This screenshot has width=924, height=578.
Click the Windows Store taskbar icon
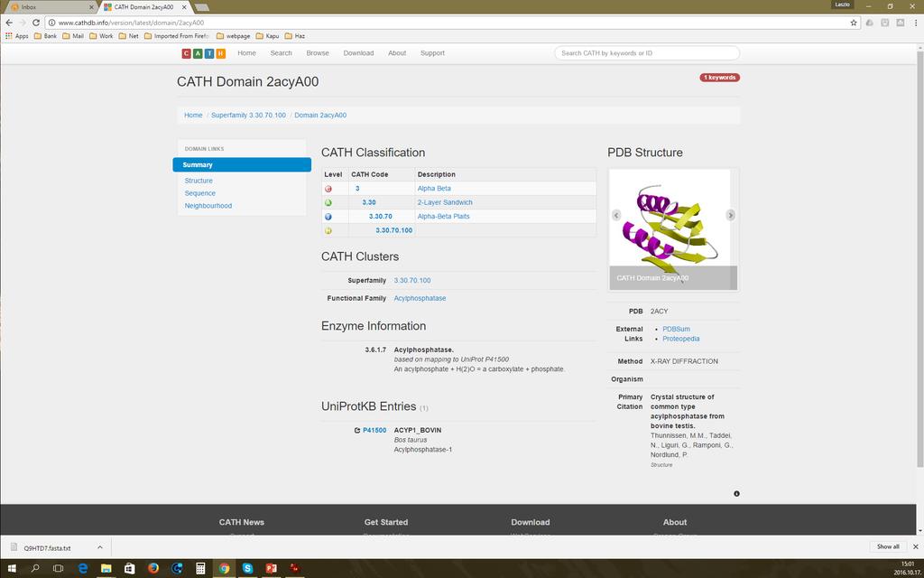[x=130, y=569]
